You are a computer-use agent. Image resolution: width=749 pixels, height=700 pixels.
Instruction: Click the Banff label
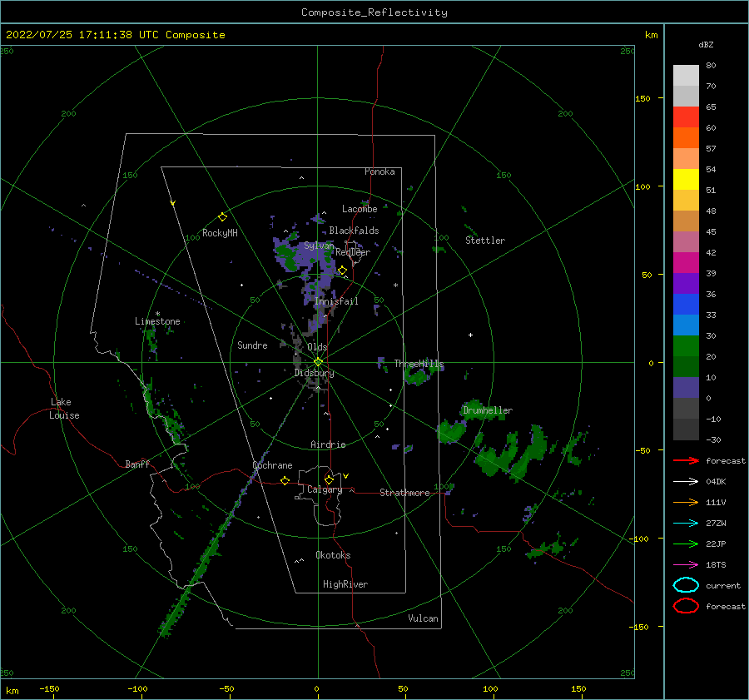137,464
